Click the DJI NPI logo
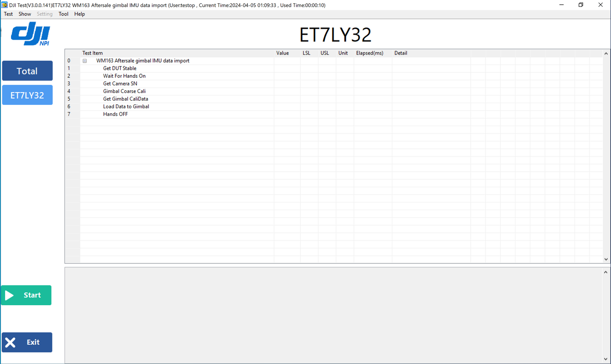 click(30, 35)
